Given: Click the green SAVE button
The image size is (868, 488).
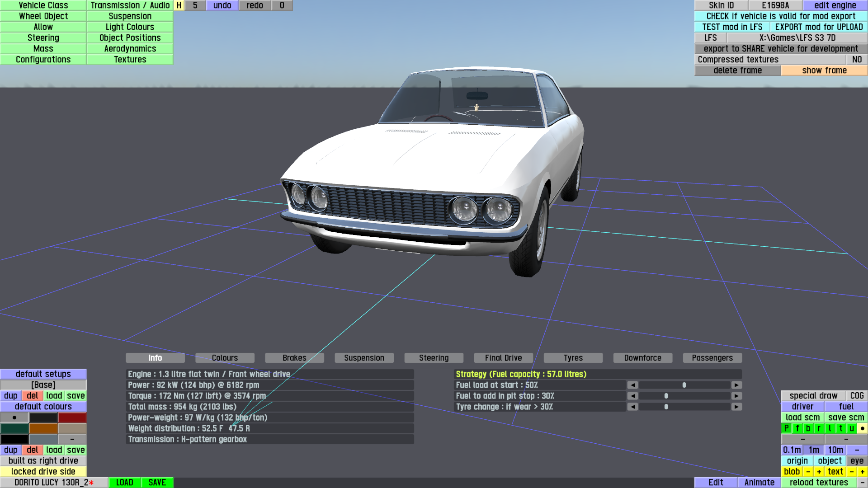Looking at the screenshot, I should point(157,483).
